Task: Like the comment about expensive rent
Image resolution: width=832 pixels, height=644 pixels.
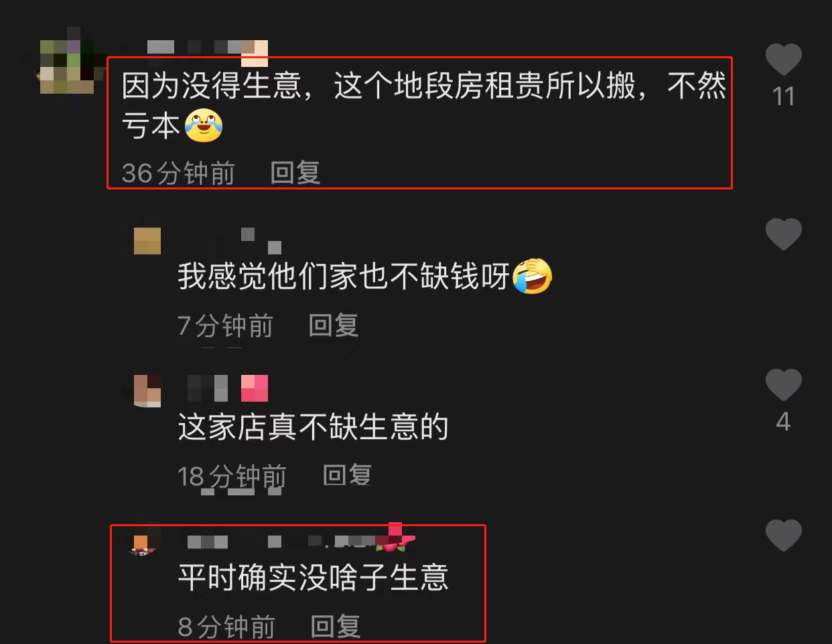Action: 783,60
